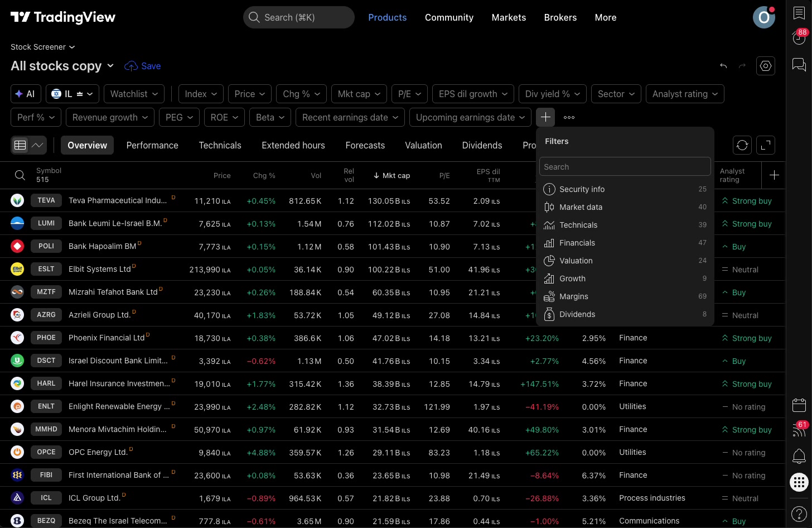Open the notifications bell icon
The image size is (812, 528).
[x=799, y=457]
